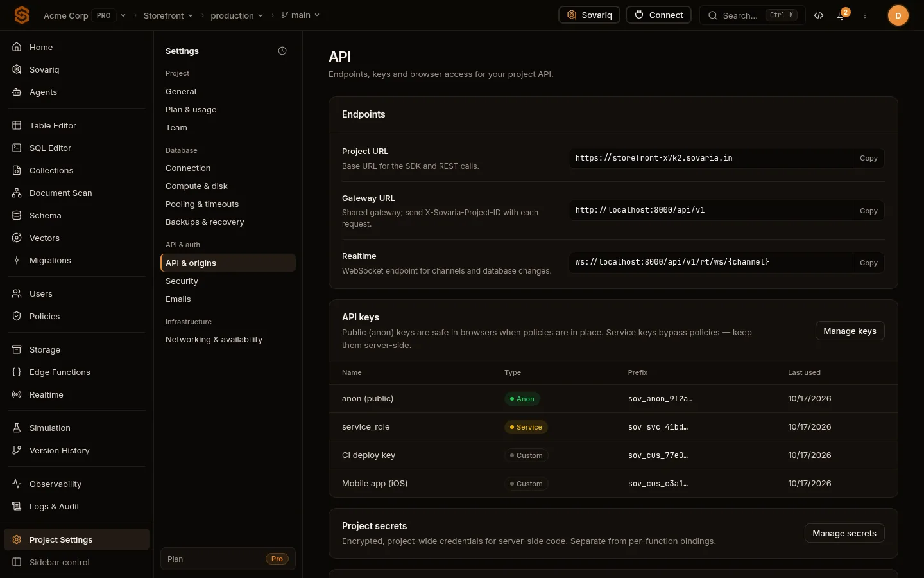Screen dimensions: 924x578
Task: Expand the Storefront project dropdown
Action: [x=168, y=15]
